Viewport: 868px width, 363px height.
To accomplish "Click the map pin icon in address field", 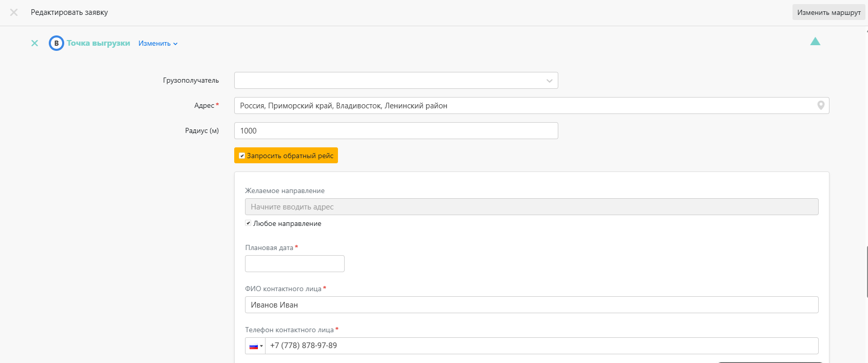I will pos(821,105).
